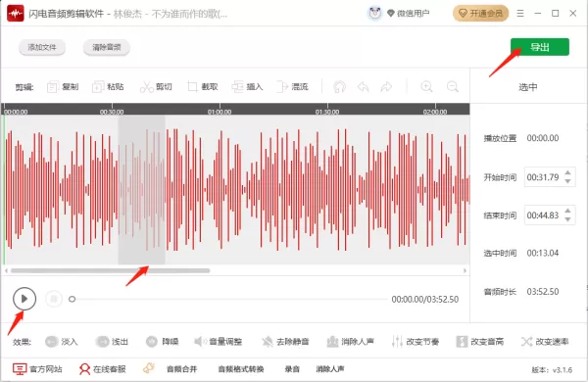Click the 01:00.00 timeline ruler mark

220,112
